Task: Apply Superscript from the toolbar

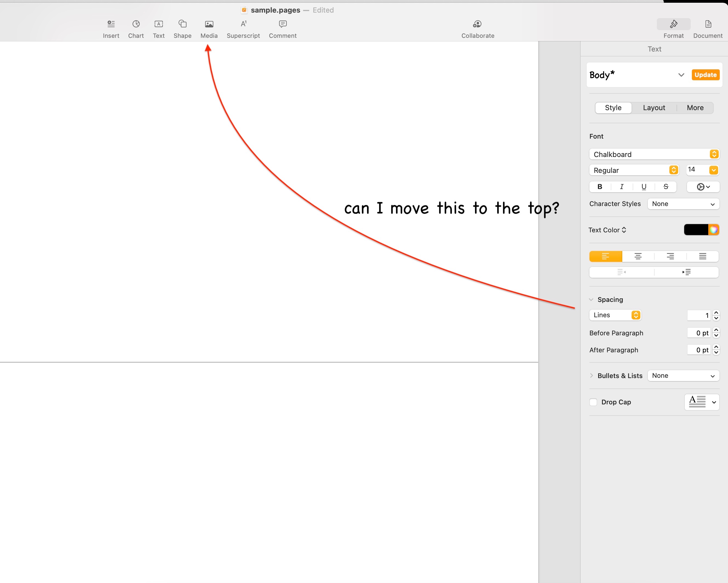Action: click(x=243, y=28)
